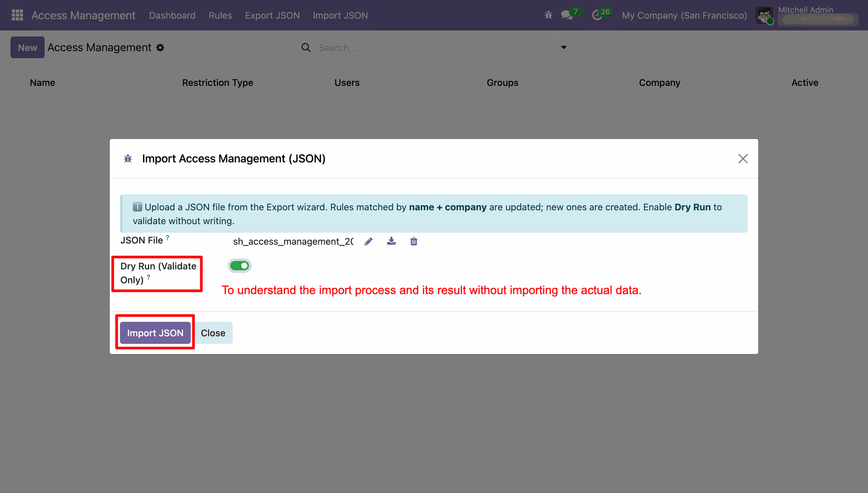Click the Active column header
The height and width of the screenshot is (493, 868).
[805, 83]
